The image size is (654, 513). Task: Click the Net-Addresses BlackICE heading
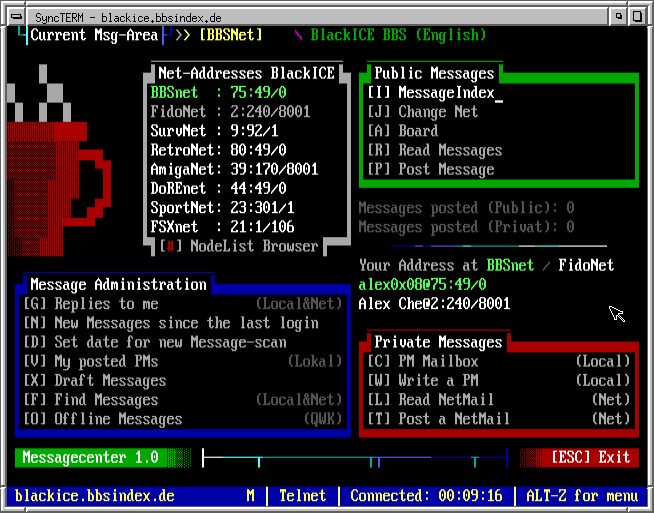click(247, 73)
